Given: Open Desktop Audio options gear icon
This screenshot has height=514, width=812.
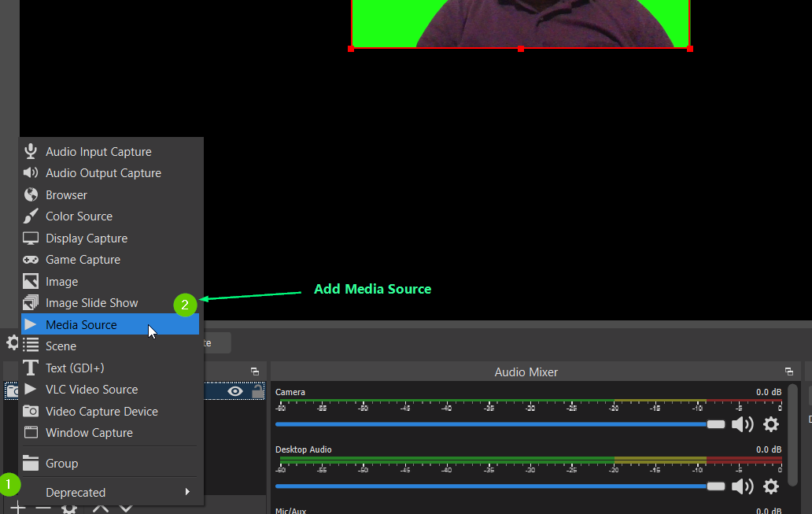Looking at the screenshot, I should 770,486.
